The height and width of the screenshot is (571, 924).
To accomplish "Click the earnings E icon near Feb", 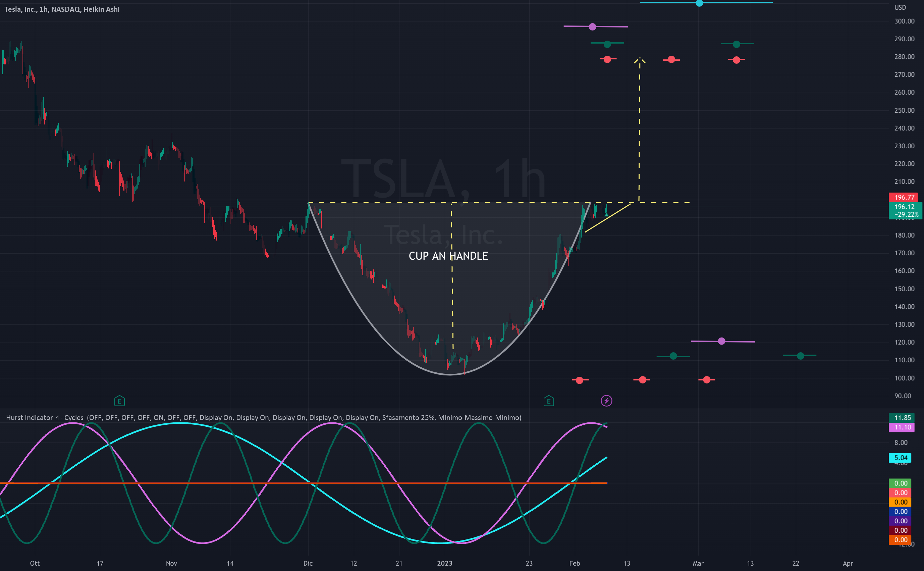I will [549, 401].
